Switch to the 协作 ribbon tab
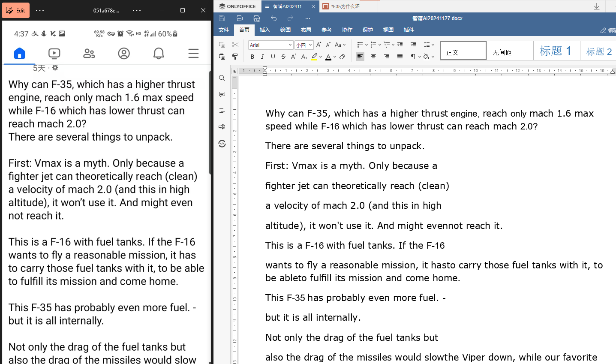Viewport: 616px width, 364px height. (347, 30)
